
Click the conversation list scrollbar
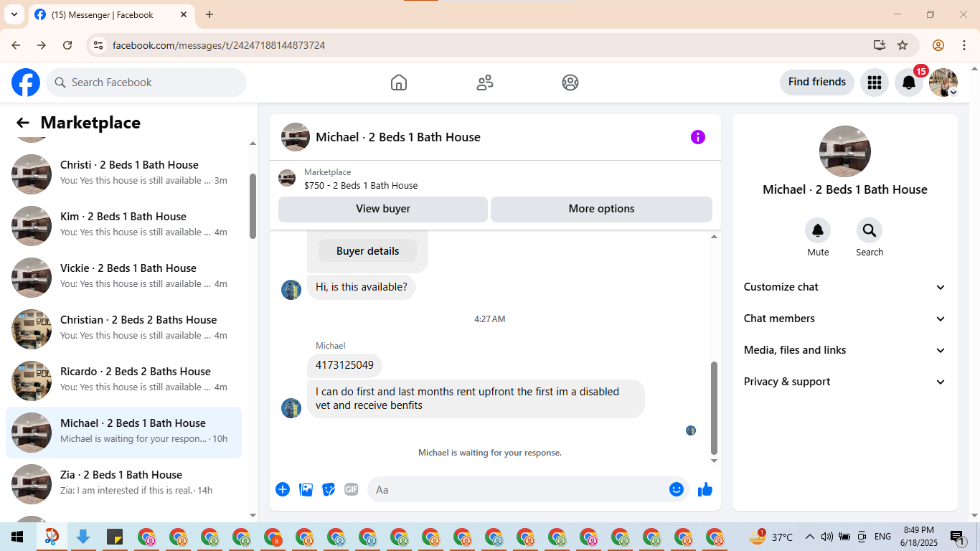tap(253, 206)
